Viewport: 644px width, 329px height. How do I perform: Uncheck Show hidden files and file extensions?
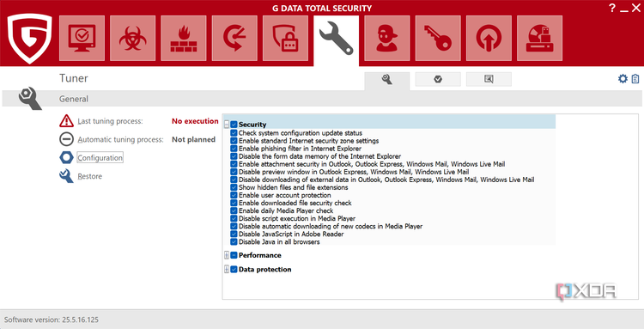tap(234, 187)
